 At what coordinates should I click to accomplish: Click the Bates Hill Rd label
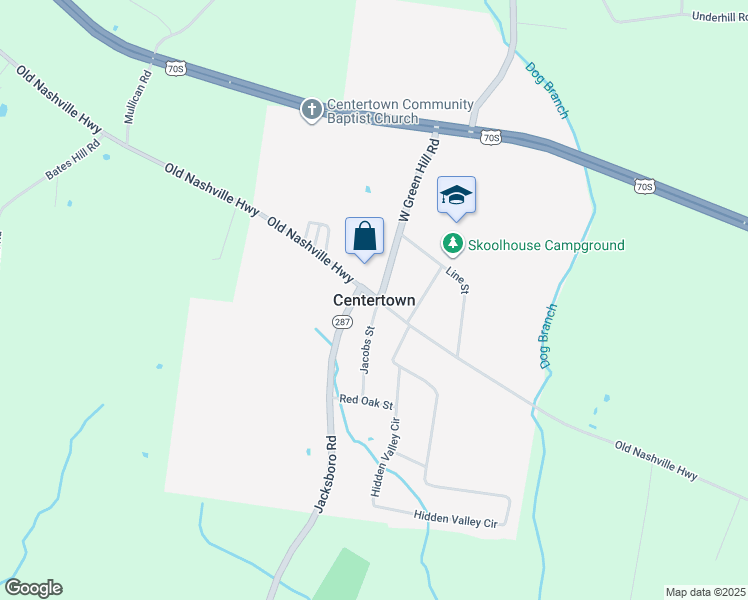point(73,159)
